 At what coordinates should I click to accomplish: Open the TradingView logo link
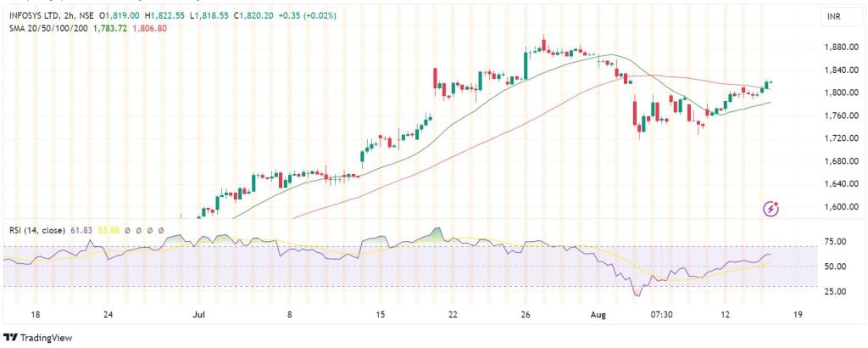click(x=37, y=338)
